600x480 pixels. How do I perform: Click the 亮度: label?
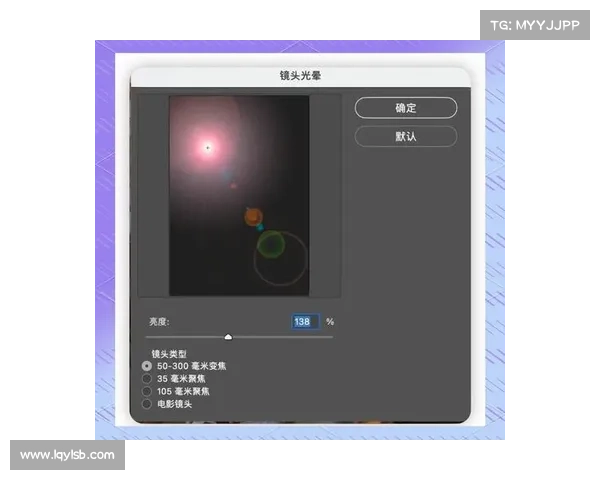(x=159, y=322)
